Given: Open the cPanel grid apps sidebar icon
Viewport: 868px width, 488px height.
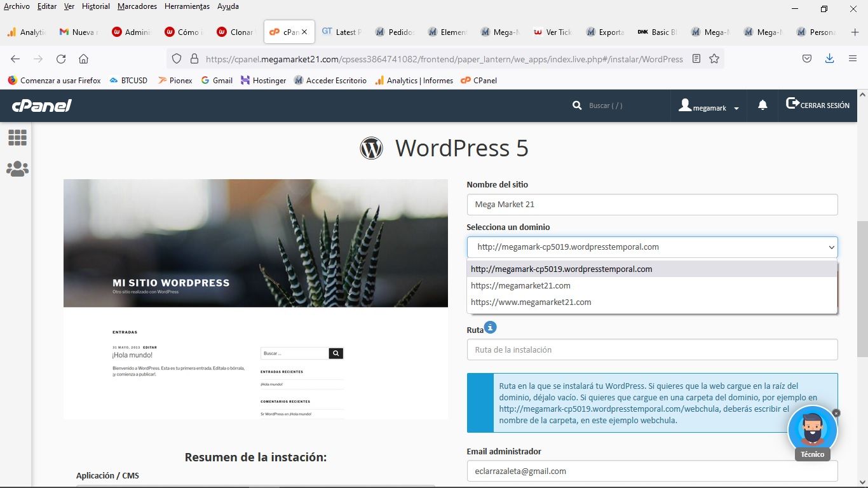Looking at the screenshot, I should coord(17,137).
